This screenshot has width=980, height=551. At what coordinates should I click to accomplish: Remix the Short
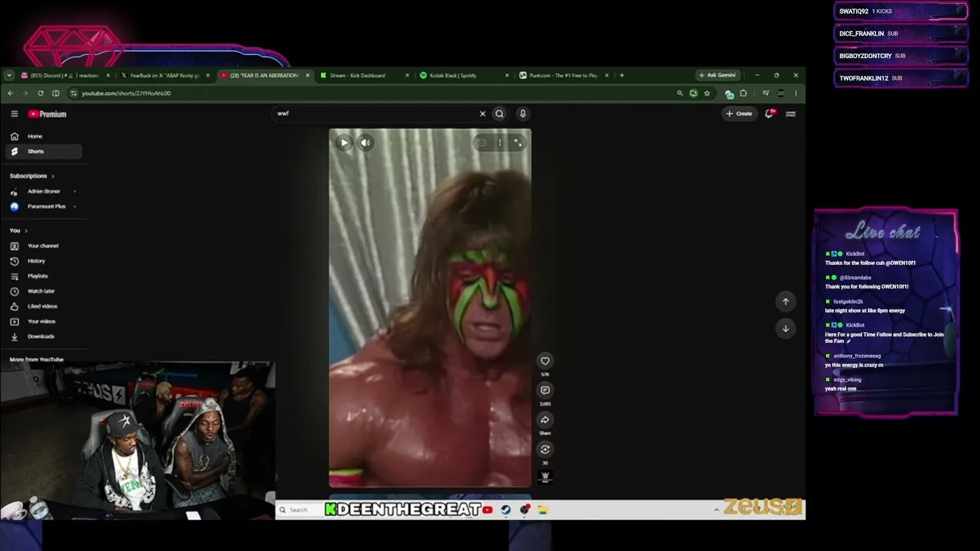(x=545, y=449)
